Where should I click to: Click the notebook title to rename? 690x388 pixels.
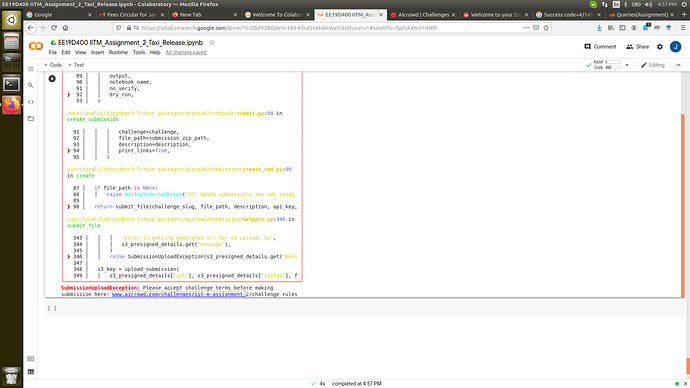(130, 43)
